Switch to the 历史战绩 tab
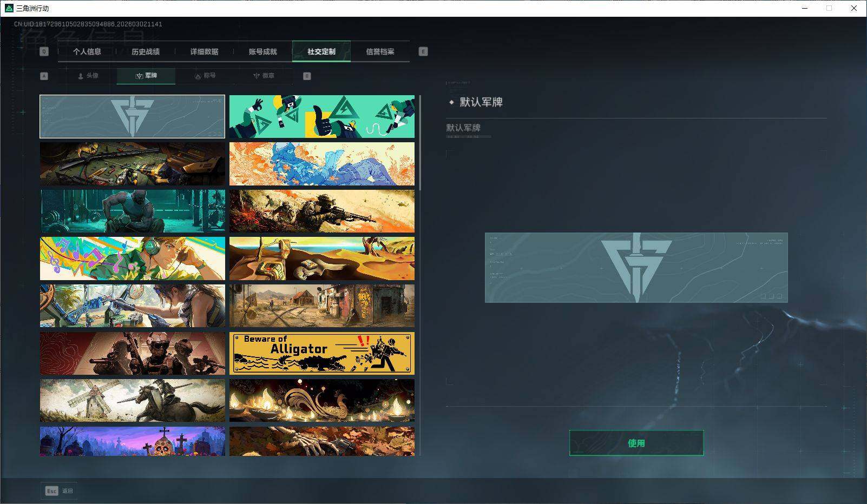Viewport: 867px width, 504px height. click(146, 52)
